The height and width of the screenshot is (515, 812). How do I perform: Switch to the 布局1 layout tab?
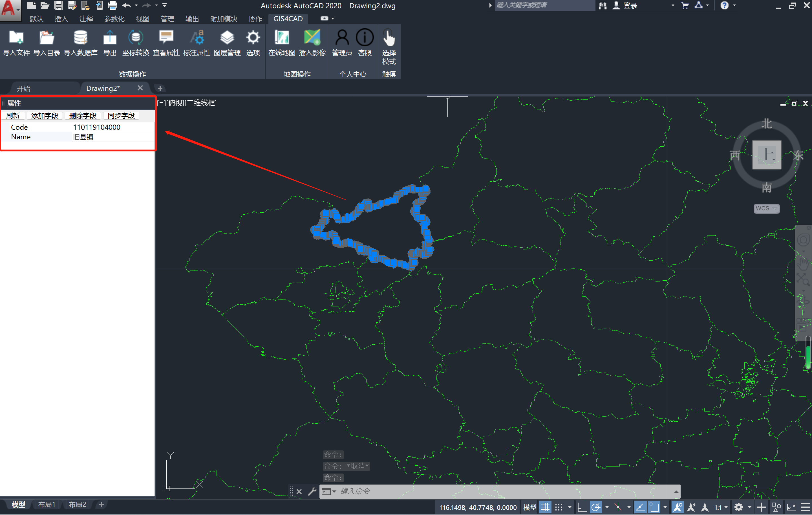click(47, 505)
